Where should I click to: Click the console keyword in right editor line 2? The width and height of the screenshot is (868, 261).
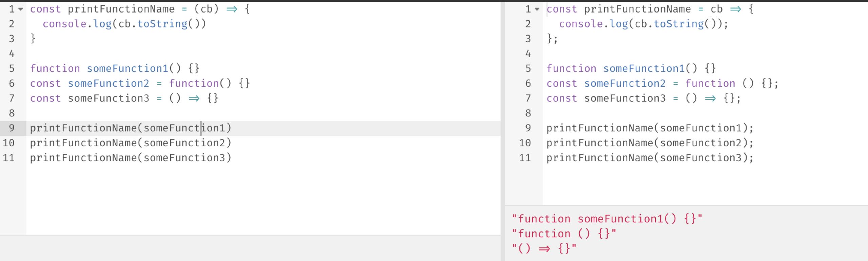pyautogui.click(x=581, y=24)
